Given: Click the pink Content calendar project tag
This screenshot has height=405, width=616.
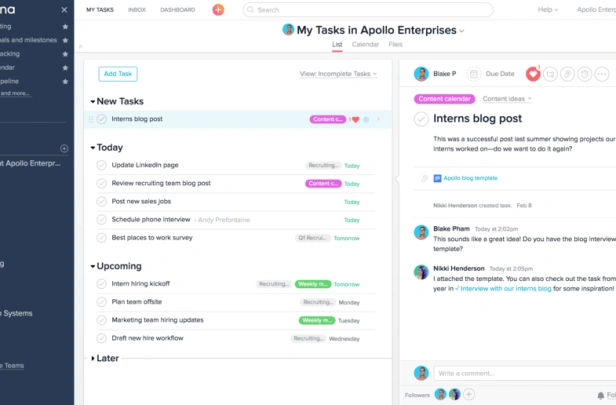Looking at the screenshot, I should [x=444, y=99].
